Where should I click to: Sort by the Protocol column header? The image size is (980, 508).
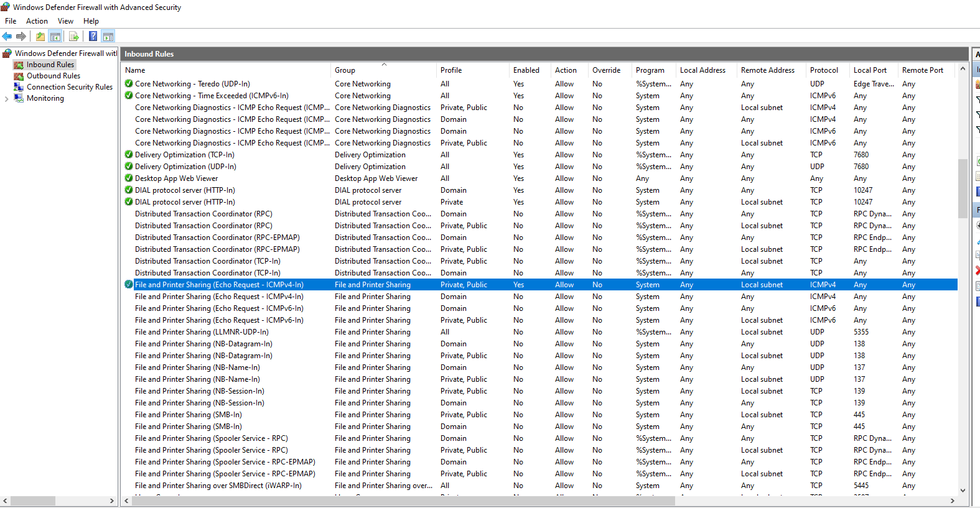pos(828,70)
